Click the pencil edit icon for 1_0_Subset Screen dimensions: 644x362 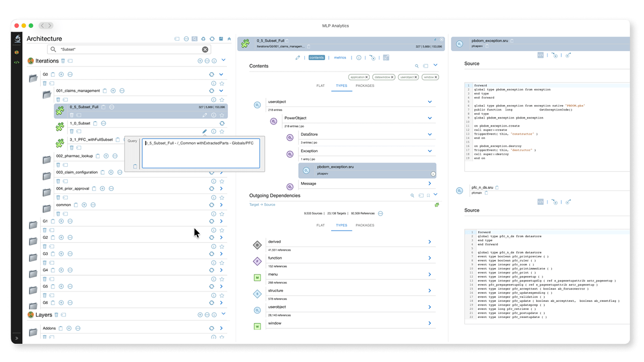coord(204,131)
